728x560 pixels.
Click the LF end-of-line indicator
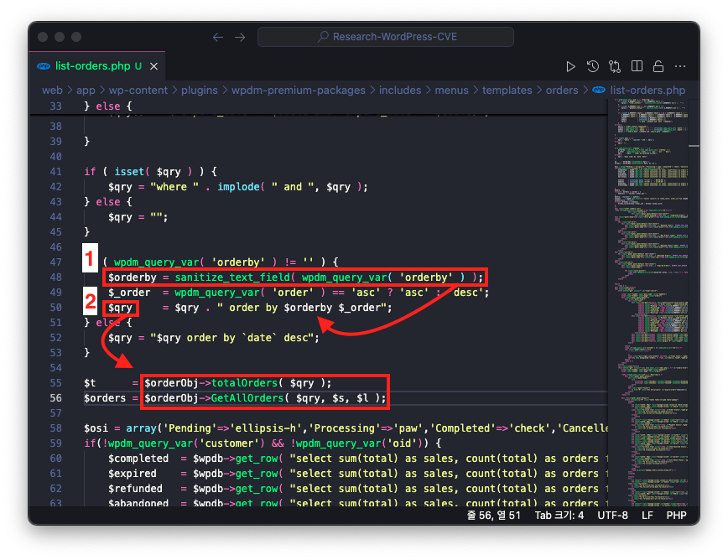[647, 516]
